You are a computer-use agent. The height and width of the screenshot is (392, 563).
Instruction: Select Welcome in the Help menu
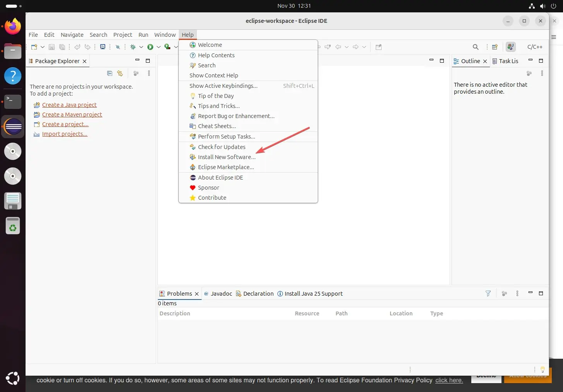[248, 45]
